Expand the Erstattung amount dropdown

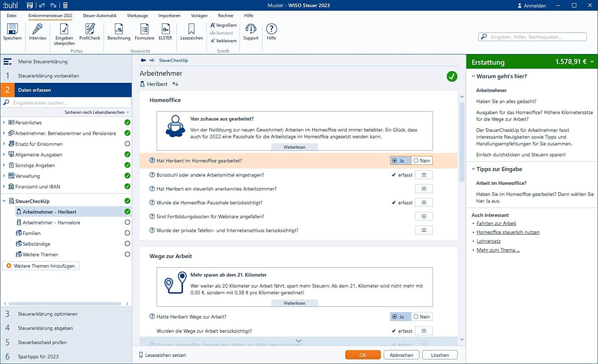(x=592, y=62)
